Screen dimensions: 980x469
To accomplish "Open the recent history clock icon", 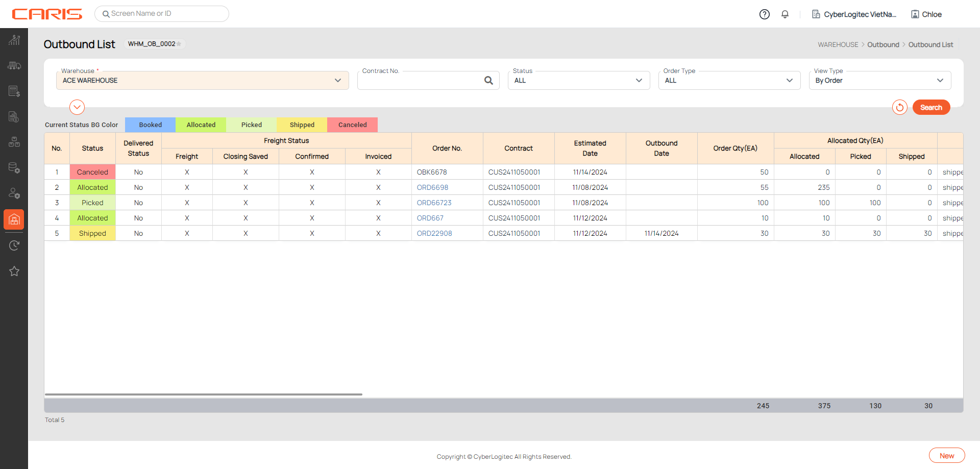I will point(14,245).
